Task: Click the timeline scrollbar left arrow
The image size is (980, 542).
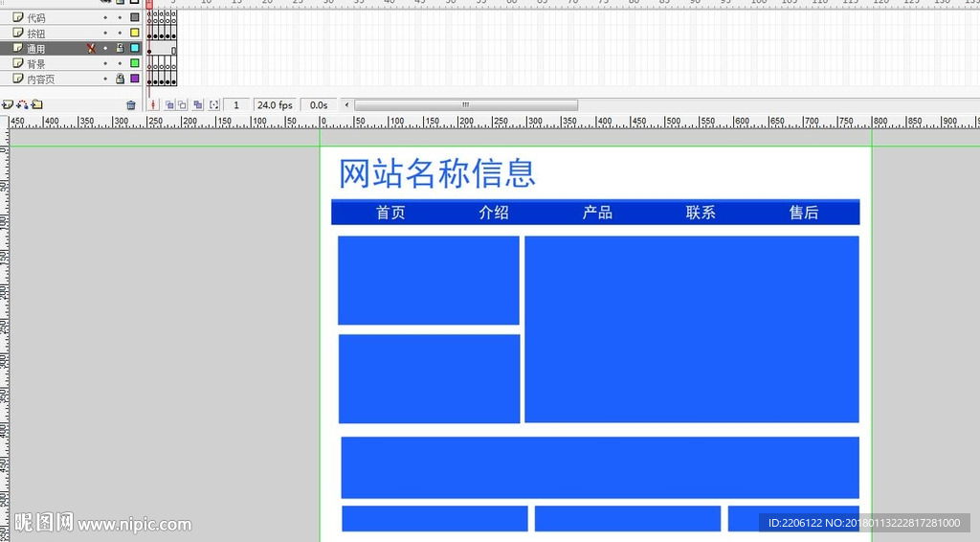Action: coord(346,105)
